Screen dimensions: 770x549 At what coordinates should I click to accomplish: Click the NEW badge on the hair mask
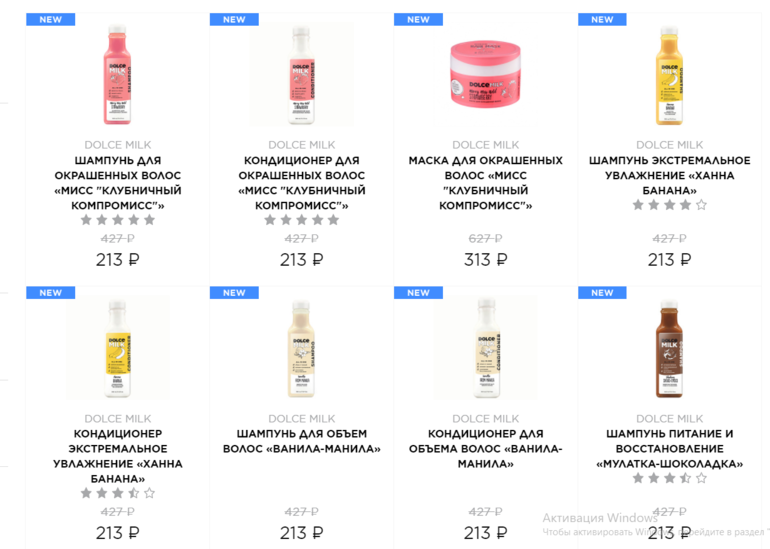click(x=418, y=20)
